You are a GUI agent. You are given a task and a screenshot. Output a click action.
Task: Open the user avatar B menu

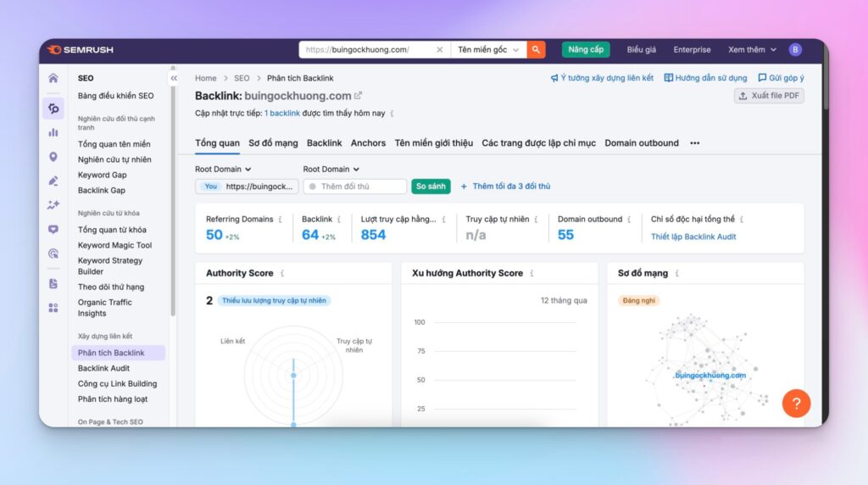pyautogui.click(x=795, y=50)
